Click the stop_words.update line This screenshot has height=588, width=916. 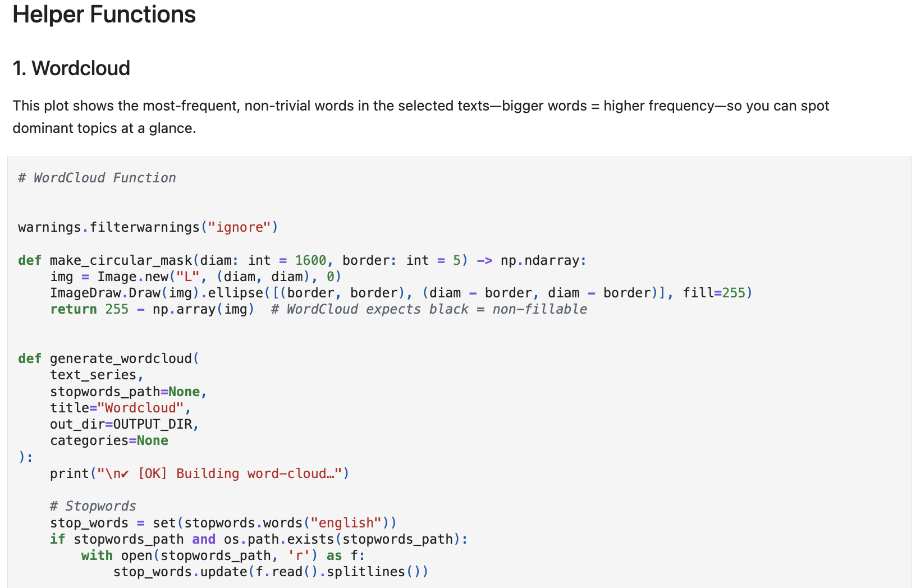click(x=271, y=572)
